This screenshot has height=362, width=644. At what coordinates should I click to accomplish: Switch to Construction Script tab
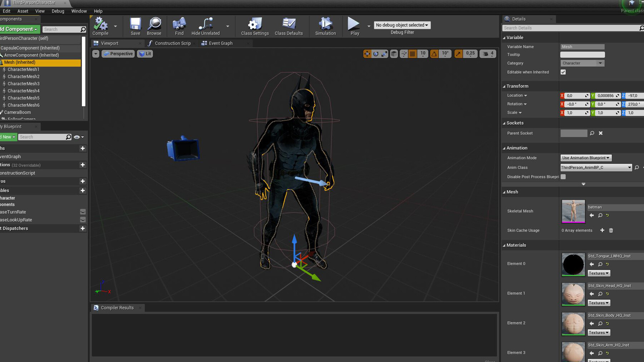click(x=173, y=43)
